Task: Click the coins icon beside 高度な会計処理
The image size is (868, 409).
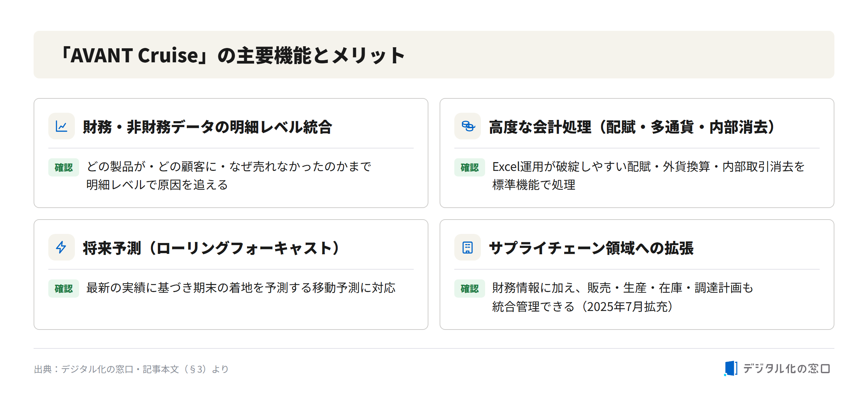Action: point(468,126)
